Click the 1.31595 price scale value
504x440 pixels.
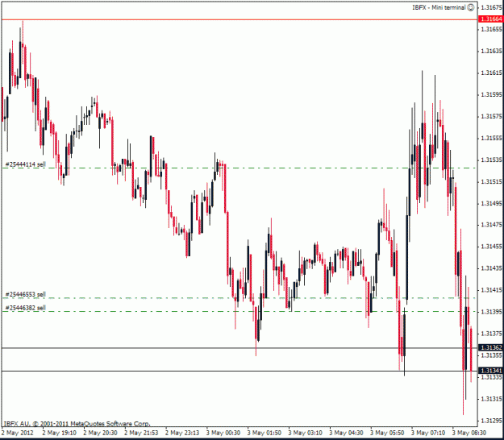pos(491,95)
